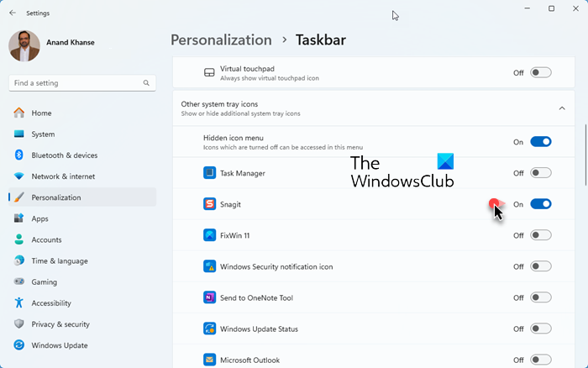588x368 pixels.
Task: Toggle Windows Security notification icon on
Action: 541,266
